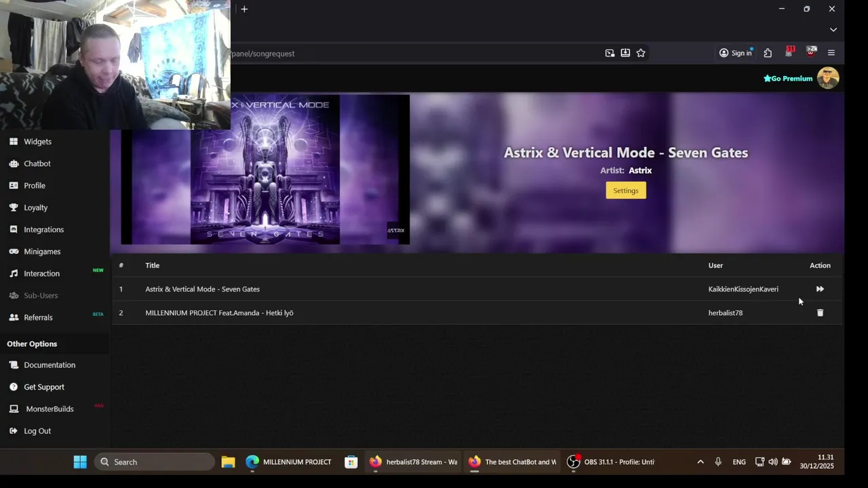Select the Astrix & Vertical Mode song row title
Screen dimensions: 868x488
pos(202,289)
